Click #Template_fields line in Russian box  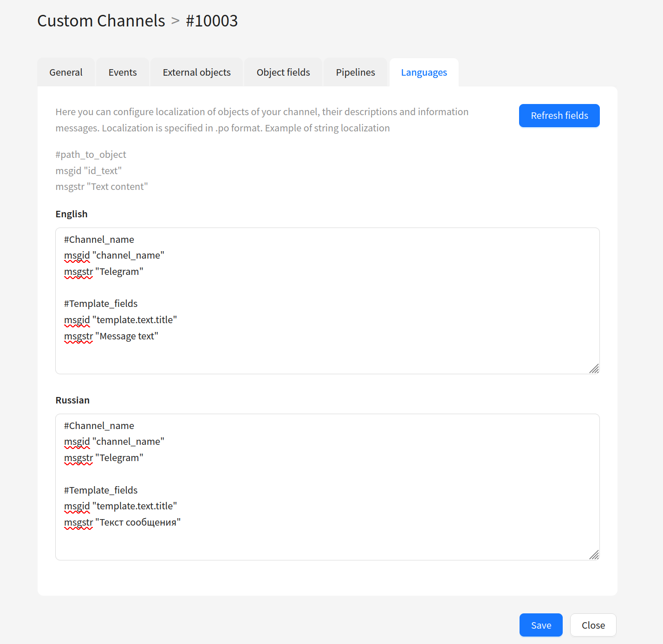101,490
